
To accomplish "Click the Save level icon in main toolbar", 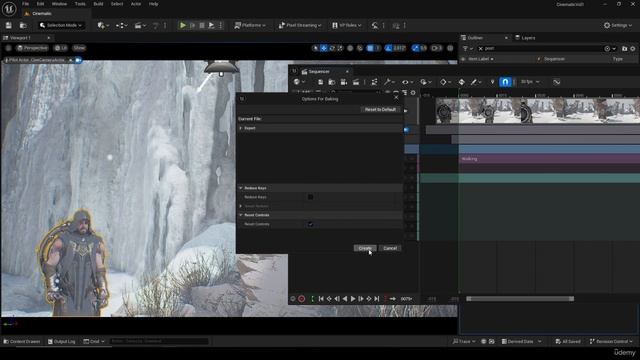I will click(x=9, y=25).
